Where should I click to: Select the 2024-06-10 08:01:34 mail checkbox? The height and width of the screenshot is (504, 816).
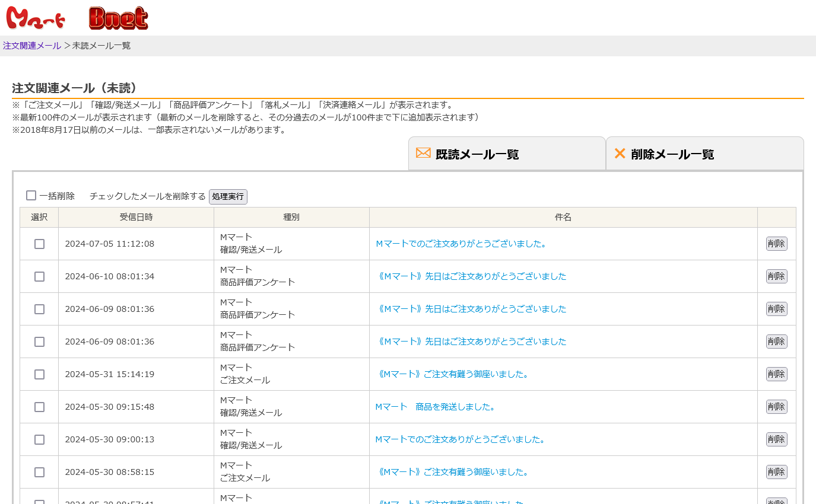[39, 276]
